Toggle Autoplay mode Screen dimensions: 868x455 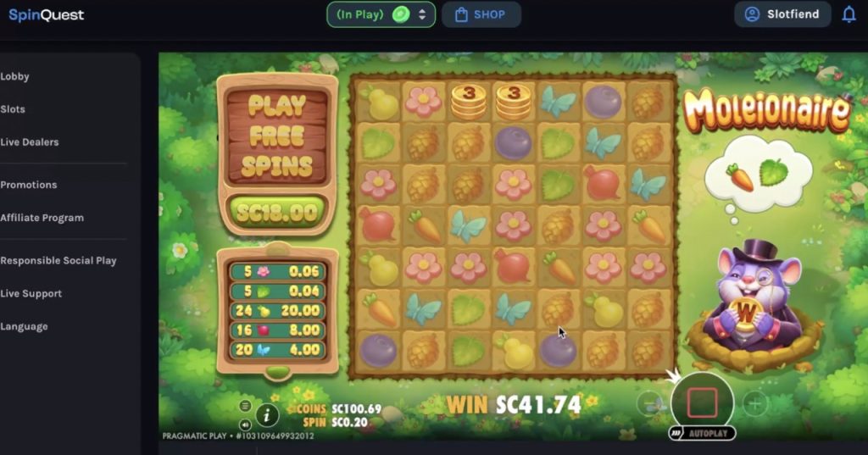(x=702, y=434)
